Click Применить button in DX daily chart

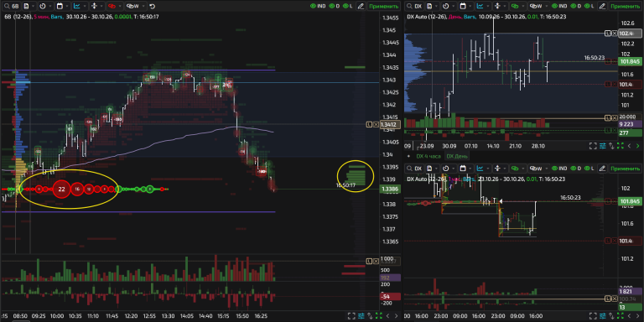coord(626,6)
